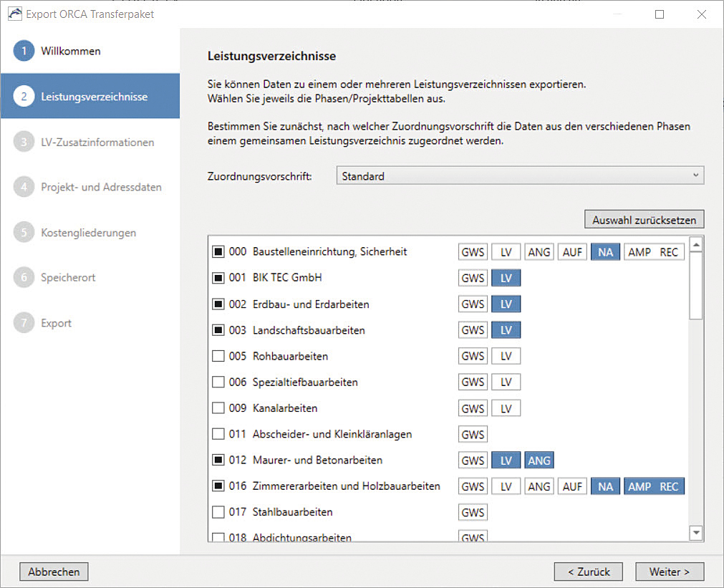Click the list scroll-down arrow
The image size is (724, 588).
[696, 533]
